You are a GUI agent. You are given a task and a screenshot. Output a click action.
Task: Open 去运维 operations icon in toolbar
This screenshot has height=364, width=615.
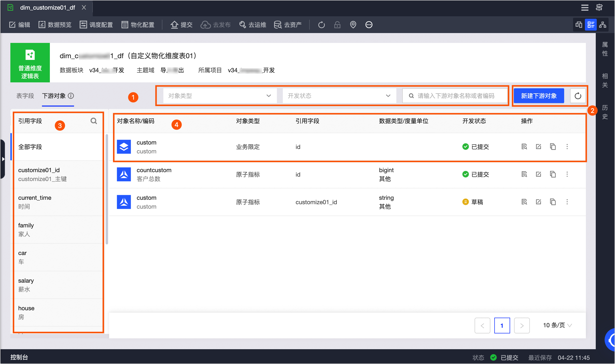click(243, 25)
